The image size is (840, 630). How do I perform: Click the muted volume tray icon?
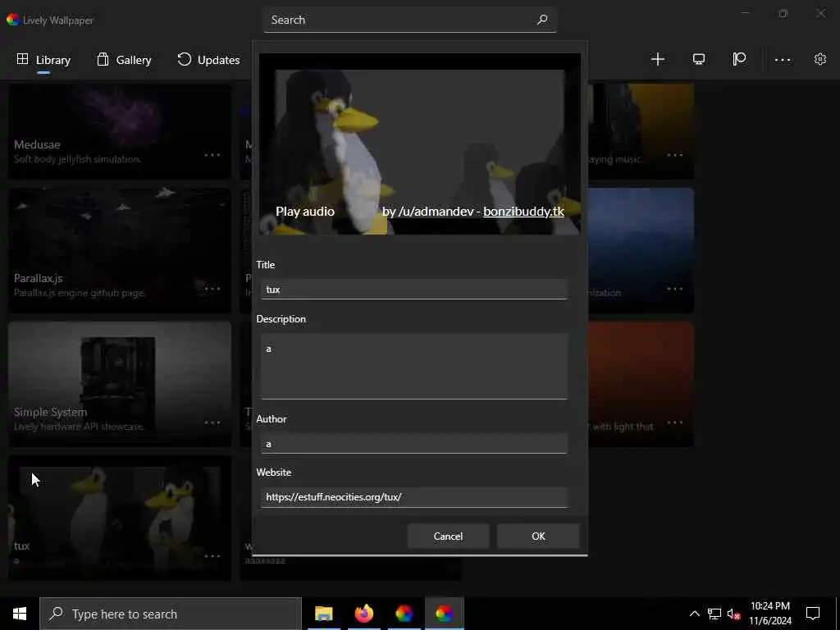pyautogui.click(x=733, y=614)
